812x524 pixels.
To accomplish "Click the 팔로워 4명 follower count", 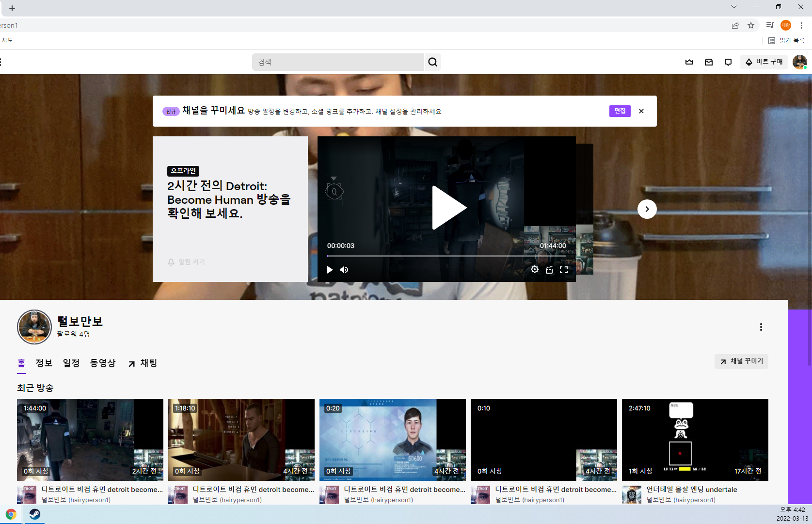I will [73, 334].
